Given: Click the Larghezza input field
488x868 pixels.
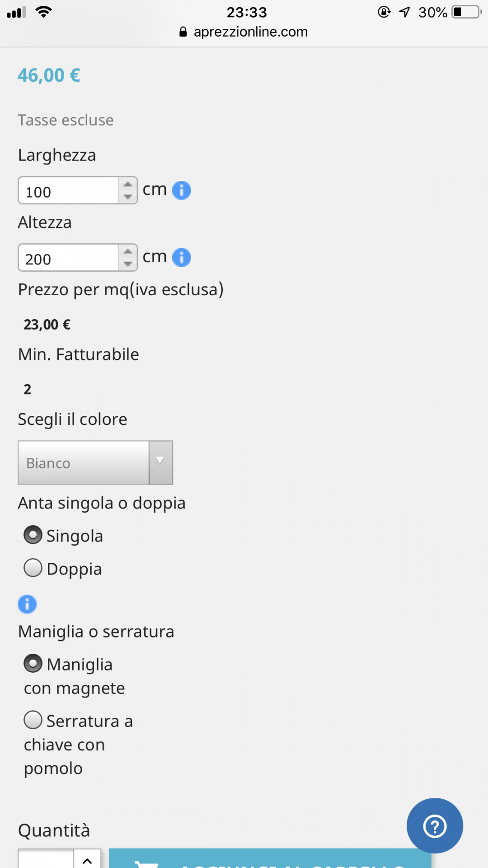Looking at the screenshot, I should pyautogui.click(x=69, y=191).
